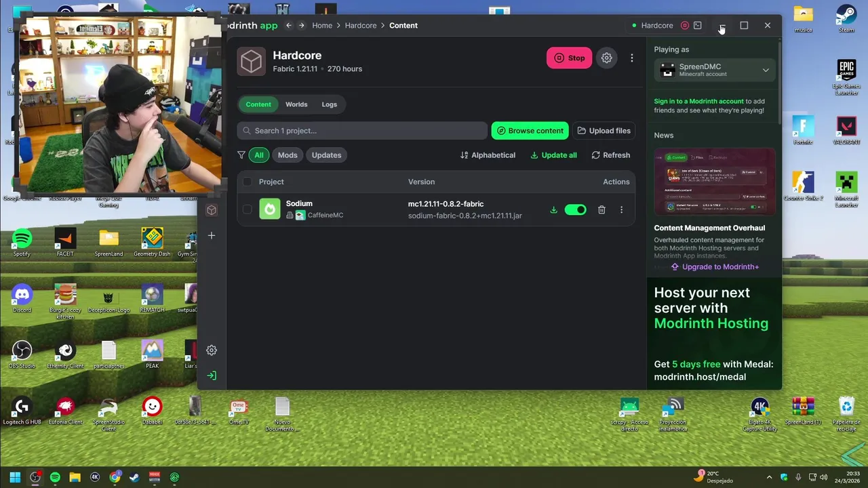Open Hardcore instance more options menu
This screenshot has height=488, width=868.
pyautogui.click(x=631, y=58)
